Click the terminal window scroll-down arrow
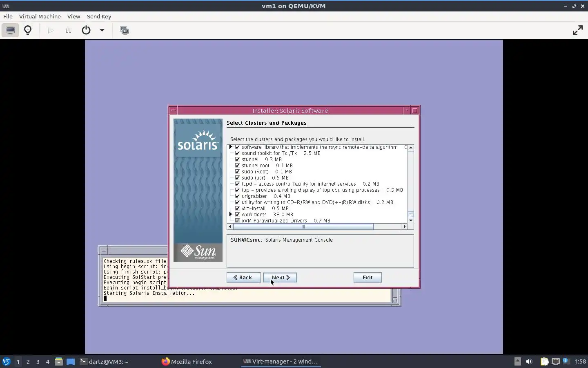 click(x=395, y=300)
